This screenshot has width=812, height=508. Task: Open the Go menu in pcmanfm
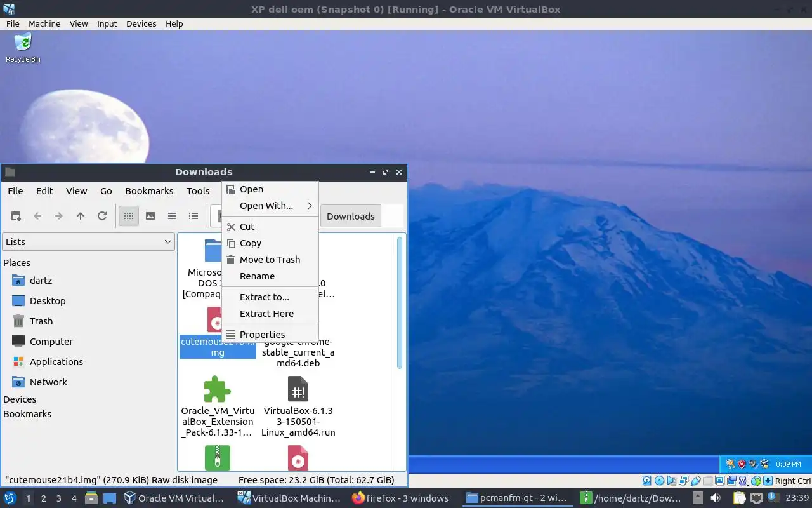tap(106, 191)
